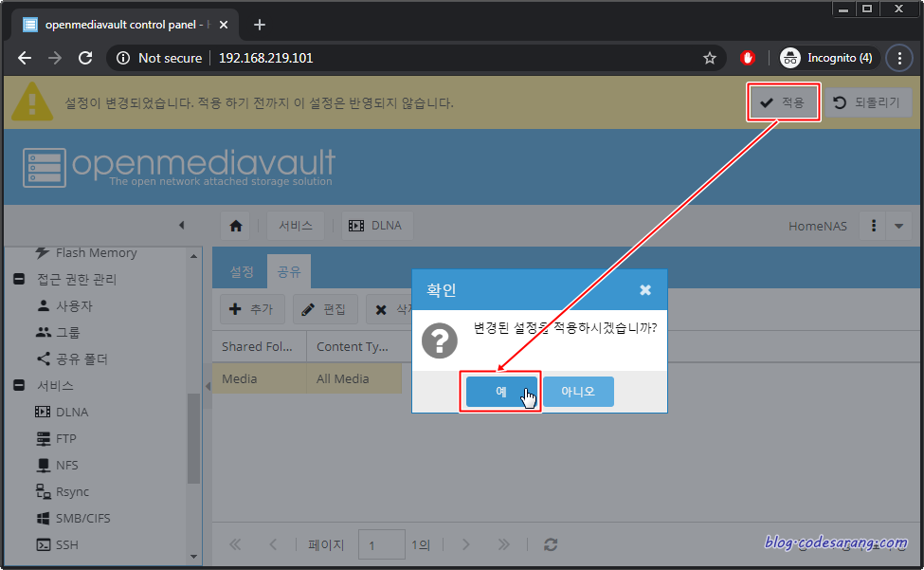Collapse the 서비스 section toggle
The width and height of the screenshot is (924, 570).
[19, 385]
